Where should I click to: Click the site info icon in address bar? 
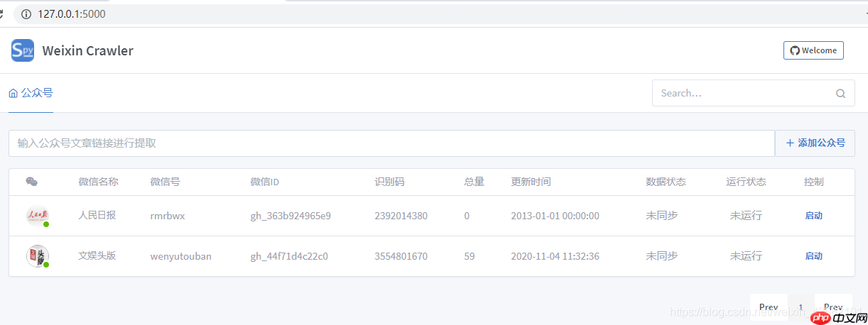coord(26,13)
